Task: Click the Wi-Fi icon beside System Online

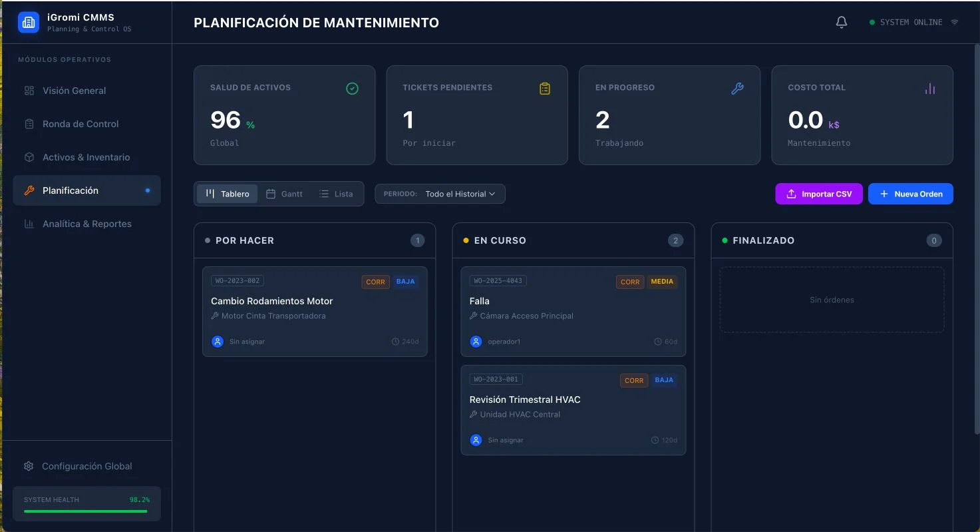Action: pyautogui.click(x=954, y=23)
